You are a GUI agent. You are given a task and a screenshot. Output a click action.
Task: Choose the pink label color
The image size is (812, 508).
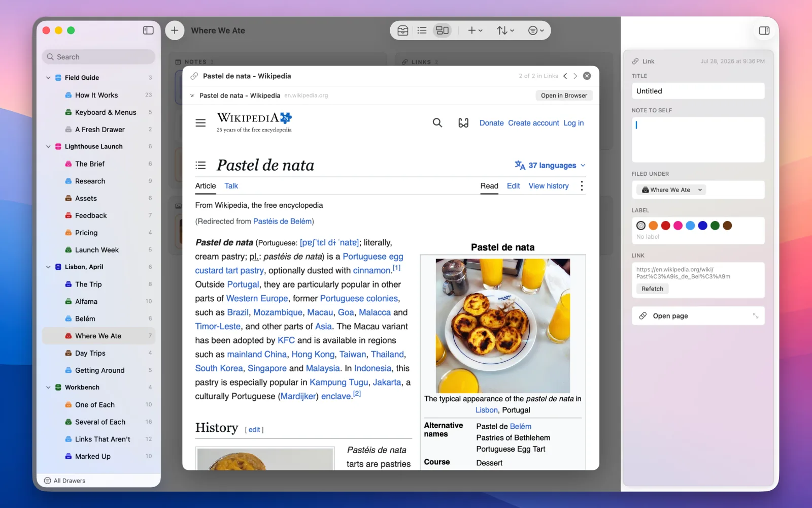click(678, 226)
